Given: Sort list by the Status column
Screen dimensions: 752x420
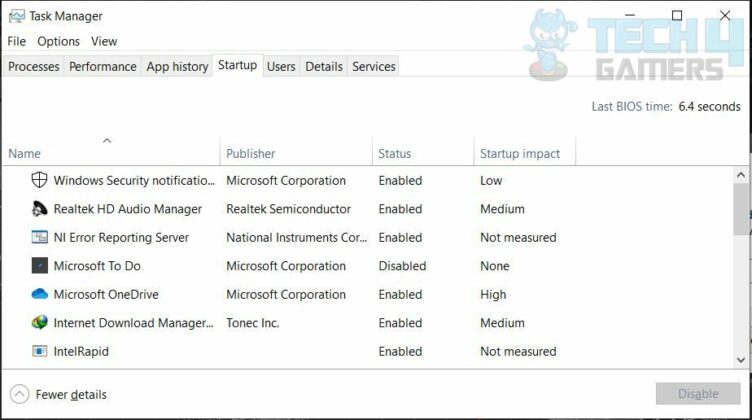Looking at the screenshot, I should pyautogui.click(x=395, y=154).
